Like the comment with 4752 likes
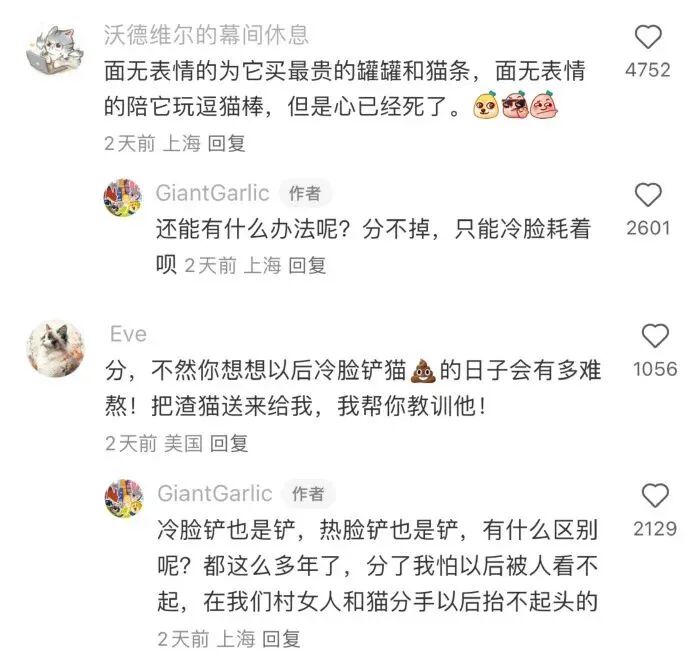690x662 pixels. 648,37
